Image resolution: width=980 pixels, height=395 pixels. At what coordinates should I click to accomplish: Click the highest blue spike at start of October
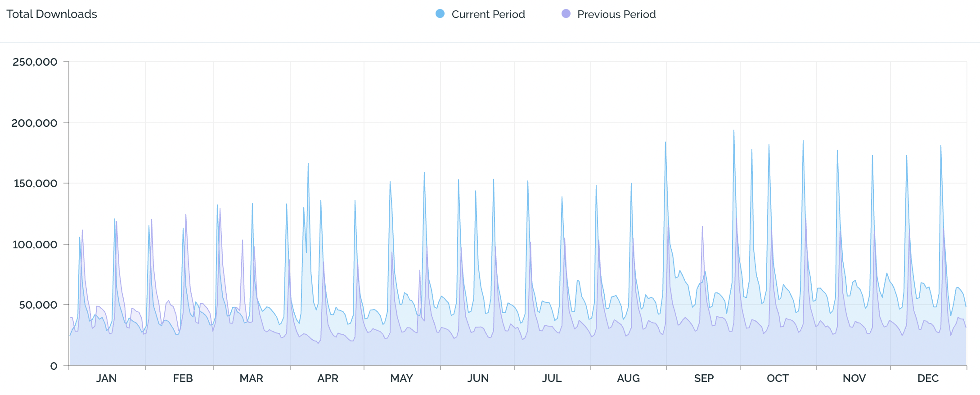(734, 131)
